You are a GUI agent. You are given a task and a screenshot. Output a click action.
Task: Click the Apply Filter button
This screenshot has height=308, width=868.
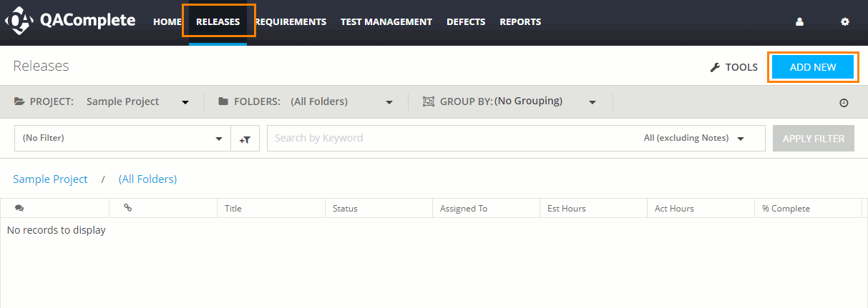814,139
